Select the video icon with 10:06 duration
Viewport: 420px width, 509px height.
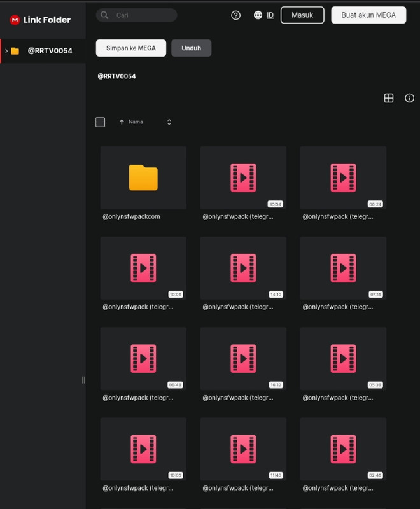pyautogui.click(x=143, y=268)
